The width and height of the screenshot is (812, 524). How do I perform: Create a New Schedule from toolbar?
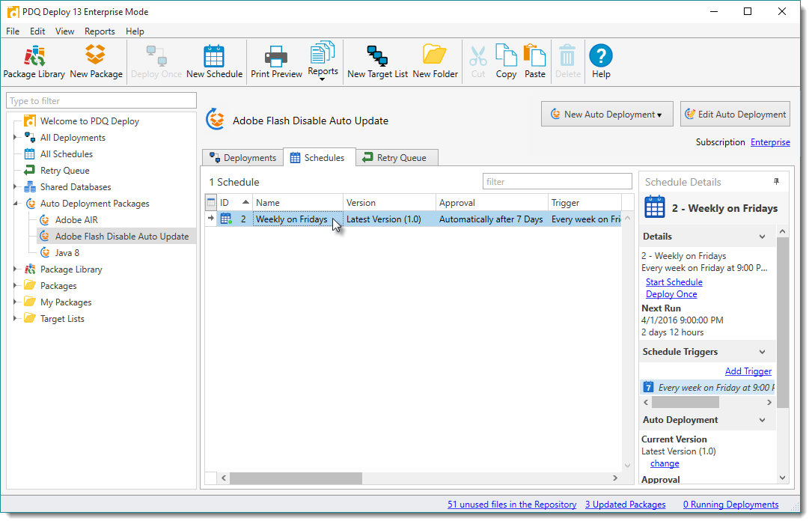(214, 61)
